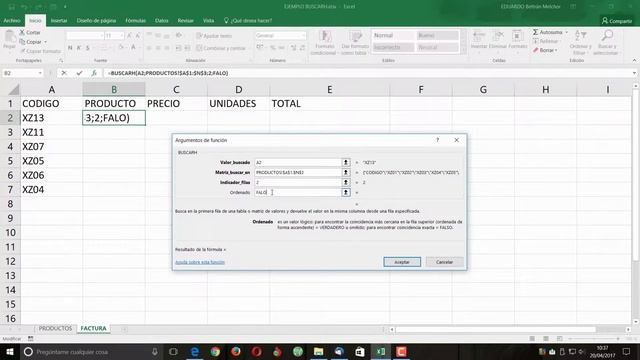Collapse range button for Ordenado
Image resolution: width=640 pixels, height=360 pixels.
pyautogui.click(x=346, y=192)
